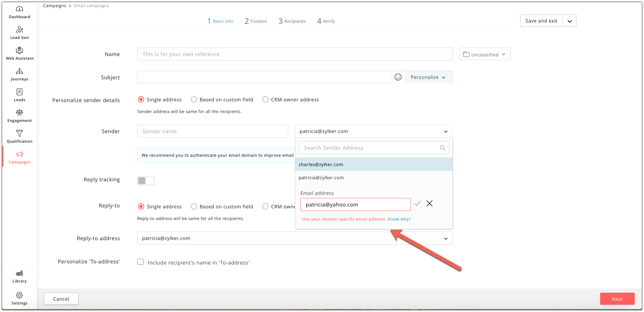The width and height of the screenshot is (644, 312).
Task: Expand the Reply-to address dropdown
Action: pyautogui.click(x=445, y=238)
